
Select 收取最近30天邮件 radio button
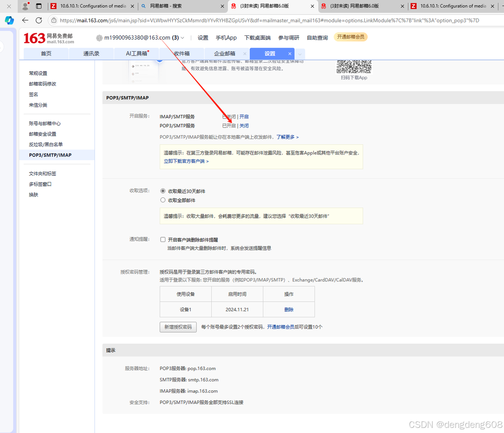tap(163, 191)
